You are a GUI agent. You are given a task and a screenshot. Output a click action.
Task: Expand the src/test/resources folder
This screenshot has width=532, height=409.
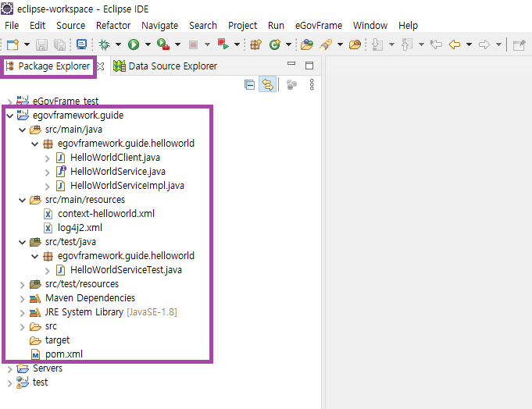coord(23,285)
